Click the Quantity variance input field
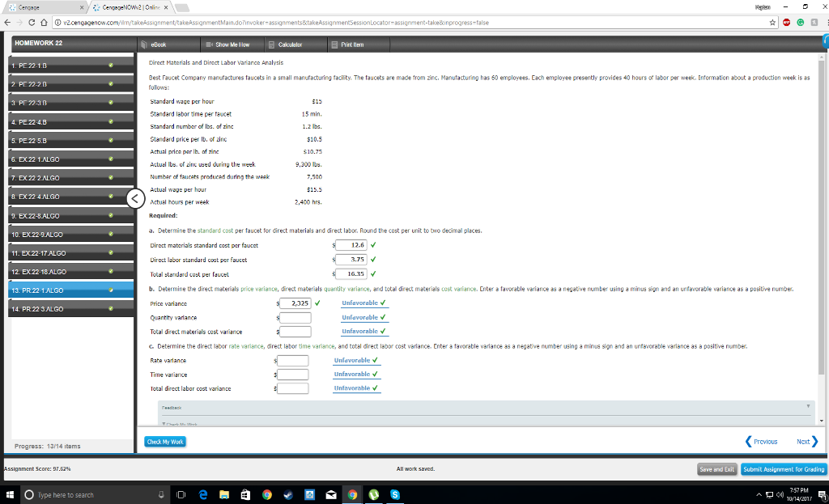This screenshot has width=829, height=504. [294, 317]
